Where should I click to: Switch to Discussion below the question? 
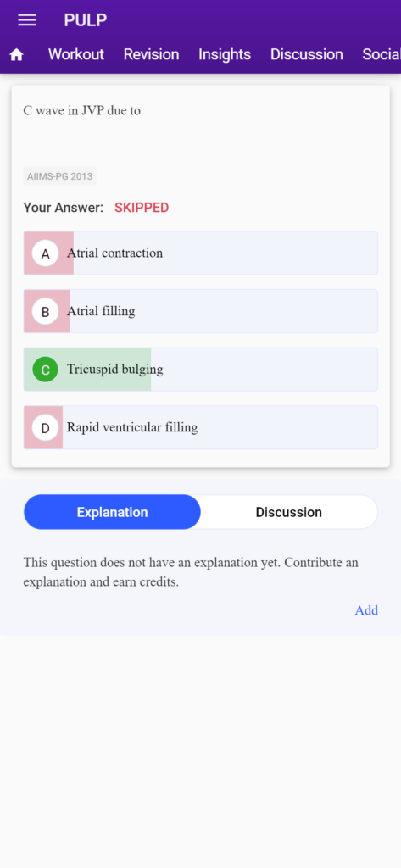point(288,512)
